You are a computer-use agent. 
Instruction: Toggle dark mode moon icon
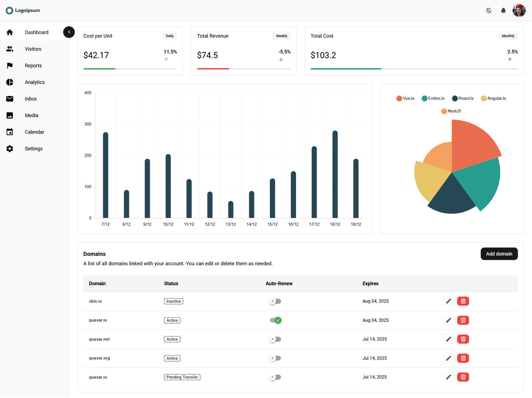click(x=489, y=10)
